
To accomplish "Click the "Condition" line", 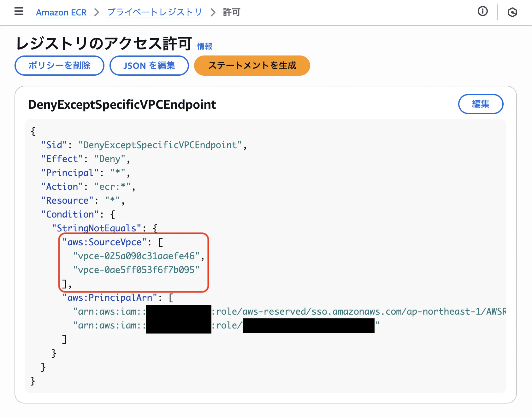I will coord(78,214).
